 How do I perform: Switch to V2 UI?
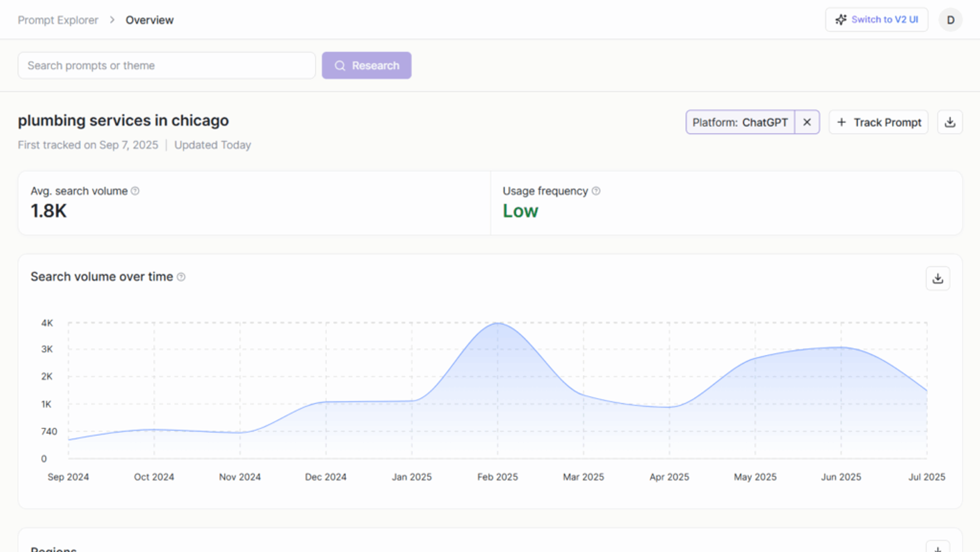tap(876, 19)
